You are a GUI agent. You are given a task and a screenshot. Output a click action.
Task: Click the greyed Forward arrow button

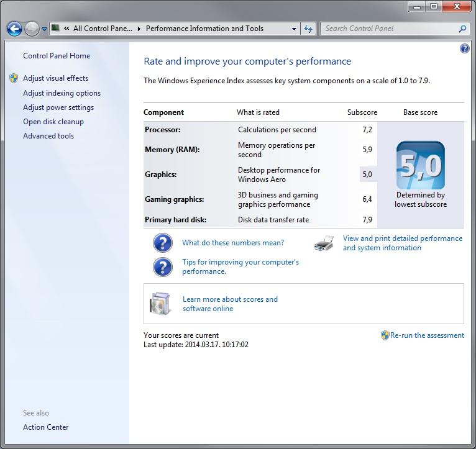pos(32,29)
